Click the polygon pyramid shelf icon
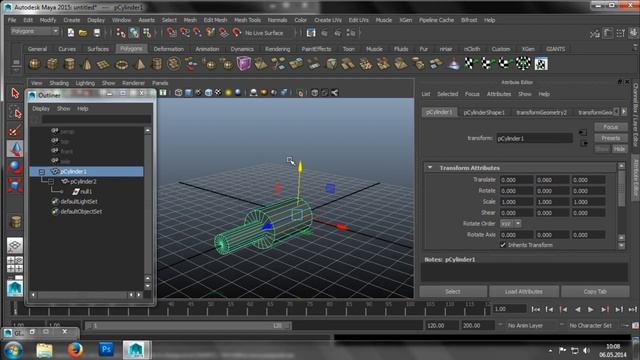640x360 pixels. [139, 64]
